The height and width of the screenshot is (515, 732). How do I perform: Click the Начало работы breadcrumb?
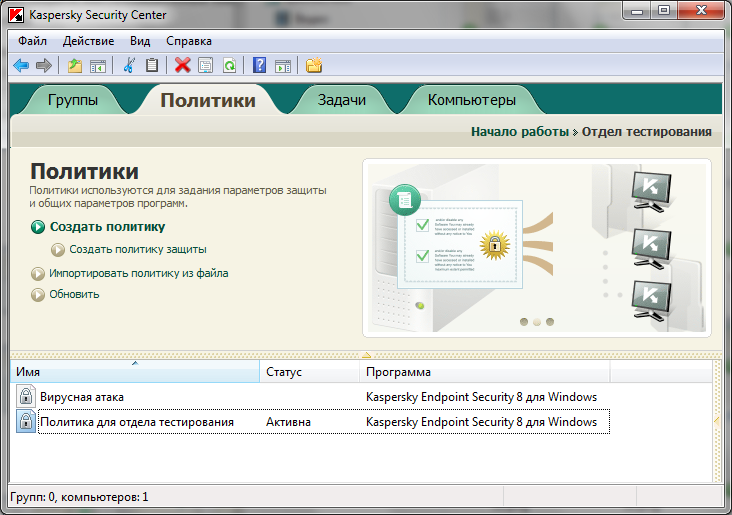(520, 132)
